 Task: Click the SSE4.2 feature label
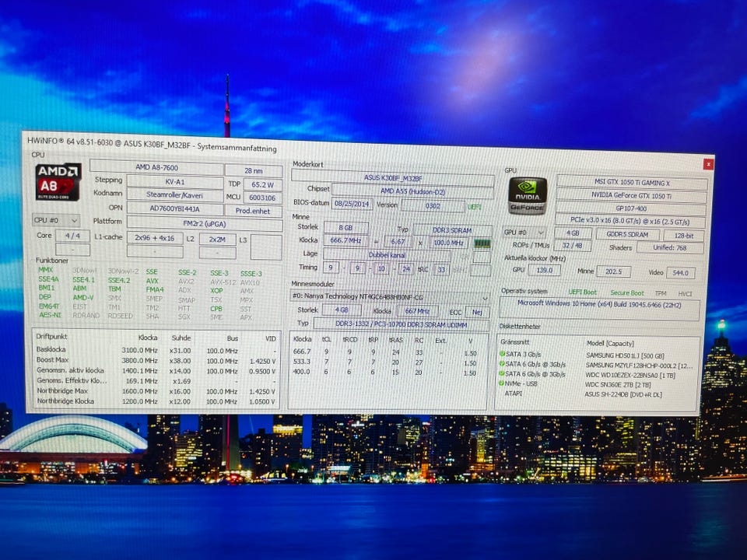[118, 281]
